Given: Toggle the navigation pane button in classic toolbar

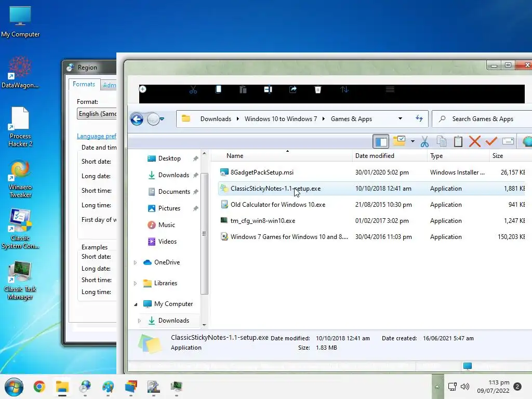Looking at the screenshot, I should click(381, 141).
